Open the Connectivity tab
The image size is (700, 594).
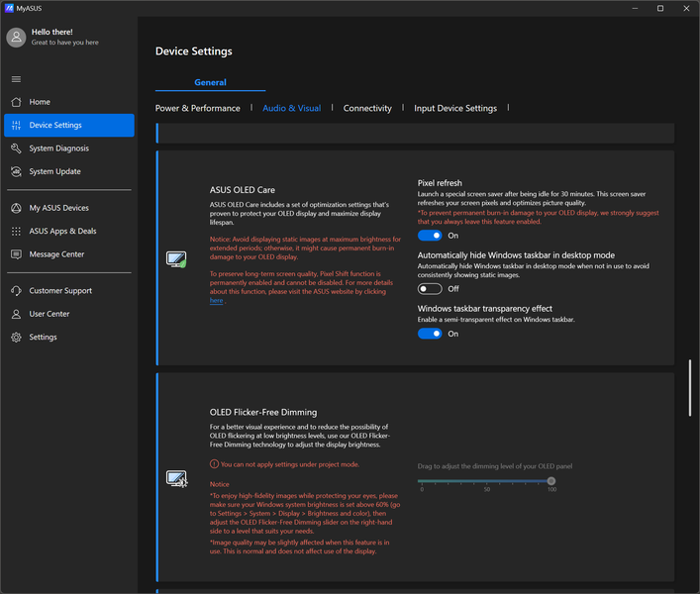367,108
